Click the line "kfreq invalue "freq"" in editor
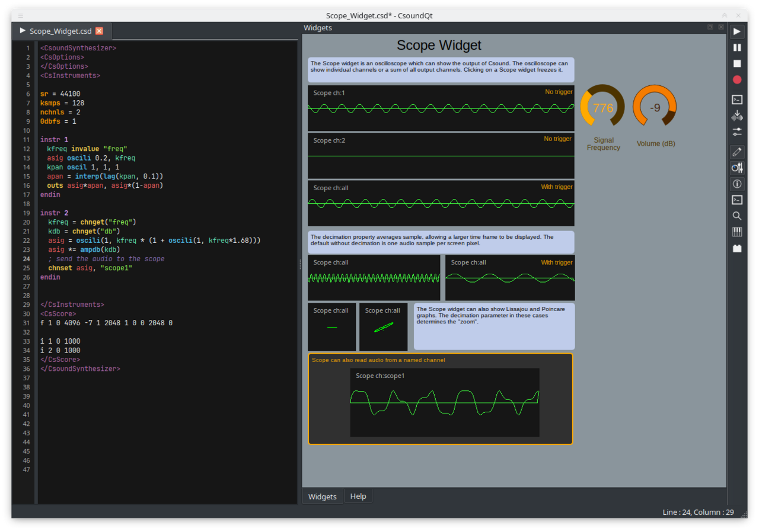The width and height of the screenshot is (759, 532). [x=88, y=149]
